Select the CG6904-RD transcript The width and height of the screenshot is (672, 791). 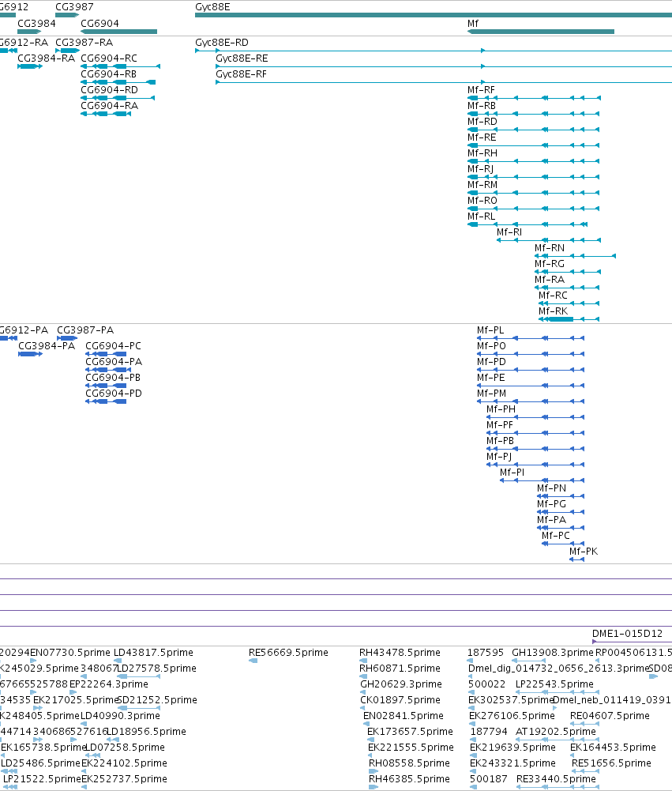click(118, 98)
